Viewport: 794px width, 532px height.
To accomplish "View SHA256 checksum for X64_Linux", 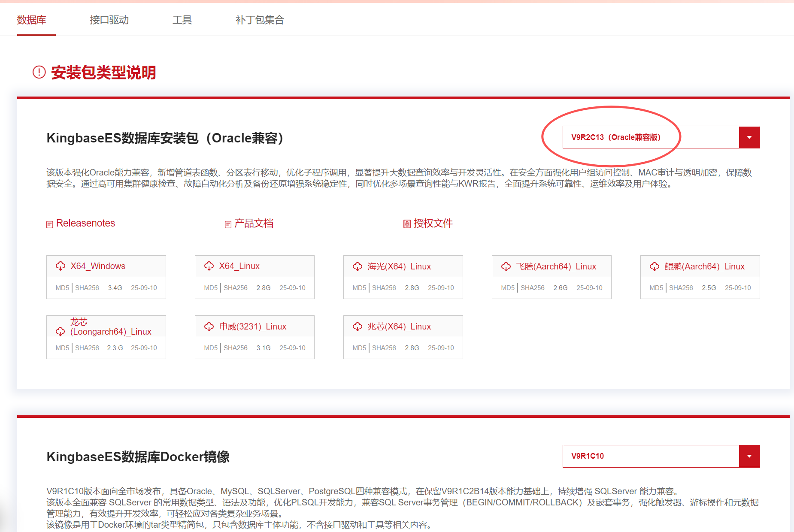I will 236,288.
